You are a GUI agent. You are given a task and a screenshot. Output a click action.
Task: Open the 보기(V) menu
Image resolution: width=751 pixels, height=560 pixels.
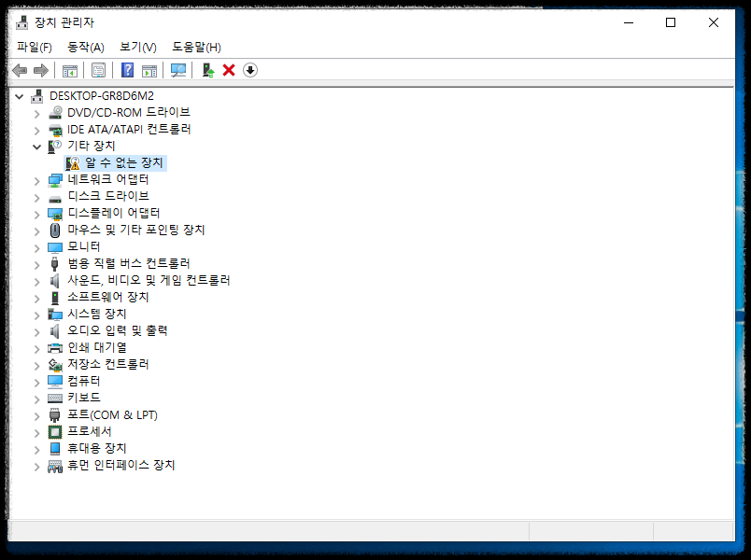[x=138, y=47]
